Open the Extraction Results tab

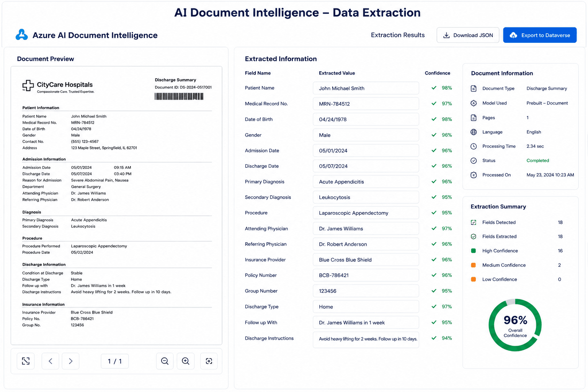coord(398,35)
